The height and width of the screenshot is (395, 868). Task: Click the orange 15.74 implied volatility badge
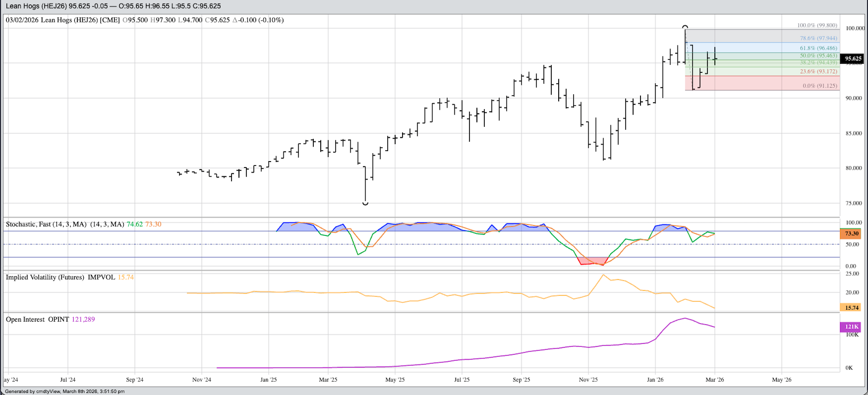(852, 308)
